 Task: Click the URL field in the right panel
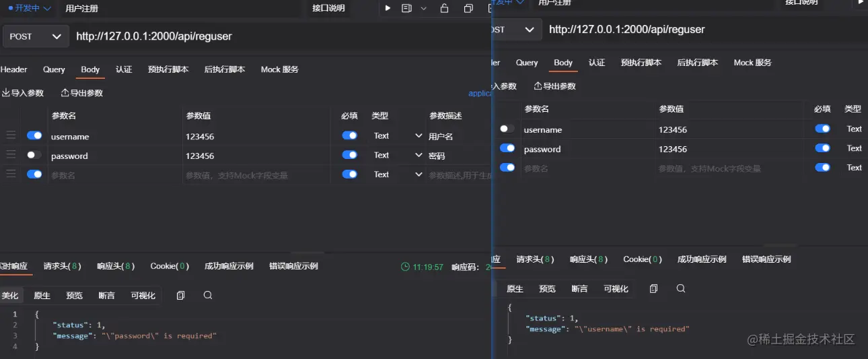705,30
